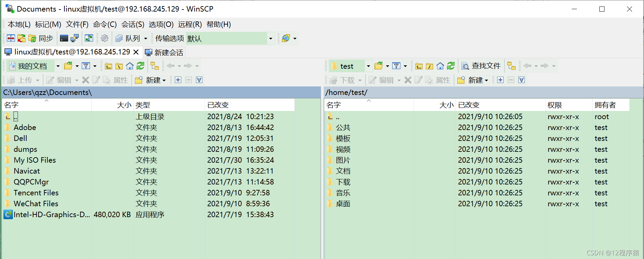Screen dimensions: 644x259
Task: Go to remote parent directory icon
Action: coord(419,66)
